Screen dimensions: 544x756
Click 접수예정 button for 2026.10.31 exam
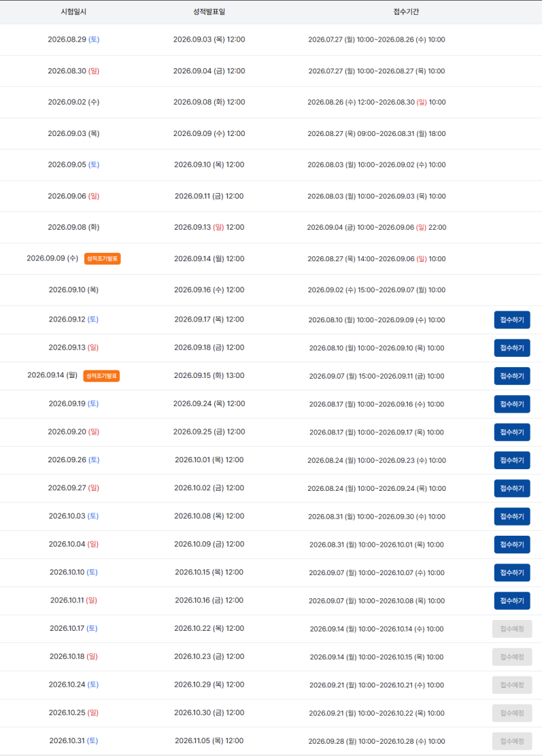click(511, 741)
